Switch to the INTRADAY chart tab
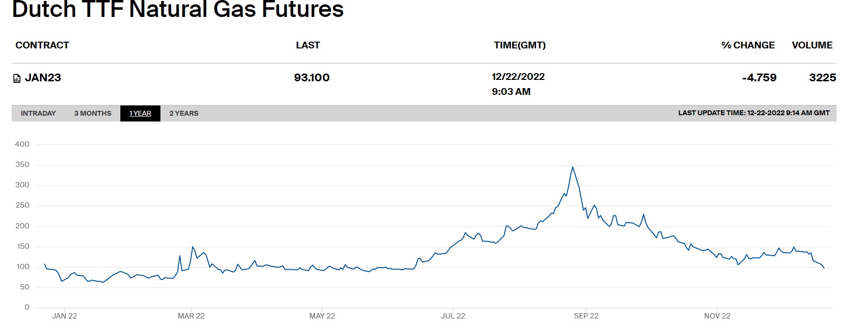 38,113
